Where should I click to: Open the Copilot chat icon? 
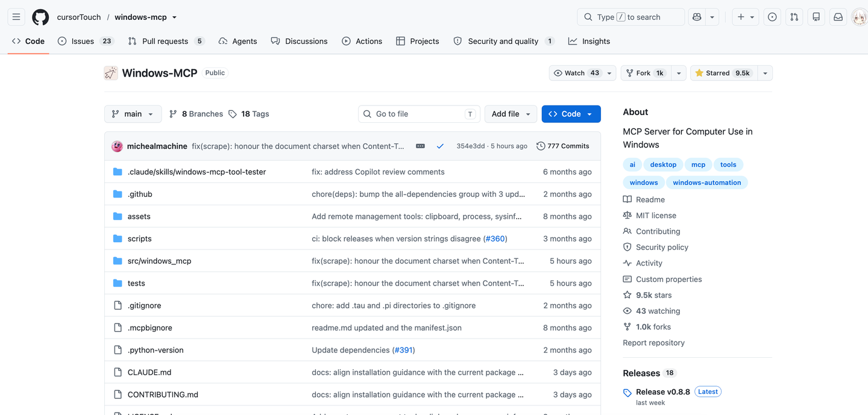pyautogui.click(x=697, y=17)
